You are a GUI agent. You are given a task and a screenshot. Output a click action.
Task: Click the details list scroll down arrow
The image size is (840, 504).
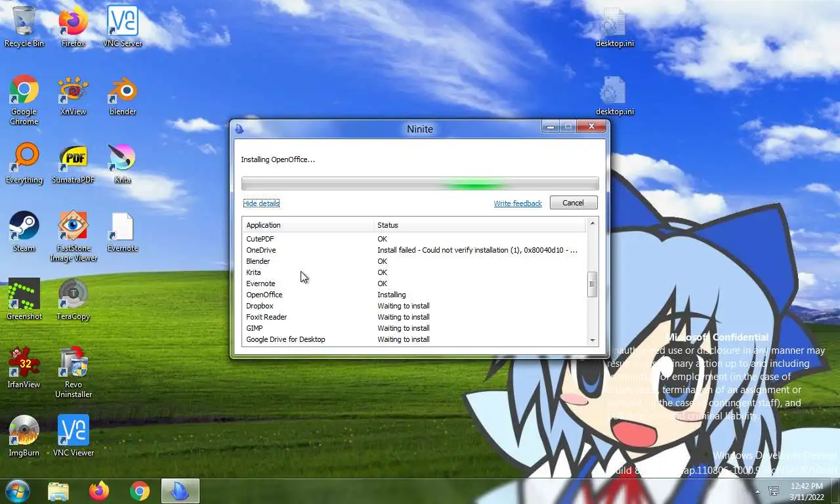(x=593, y=340)
